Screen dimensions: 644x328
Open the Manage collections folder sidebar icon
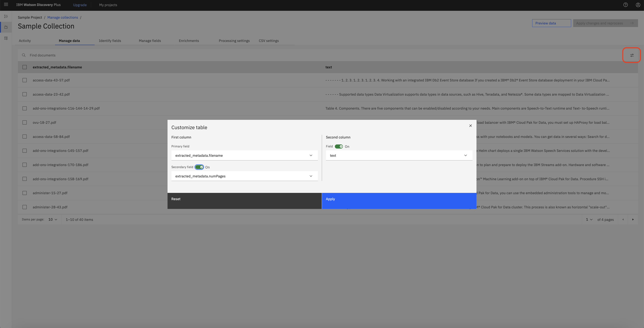(x=6, y=27)
